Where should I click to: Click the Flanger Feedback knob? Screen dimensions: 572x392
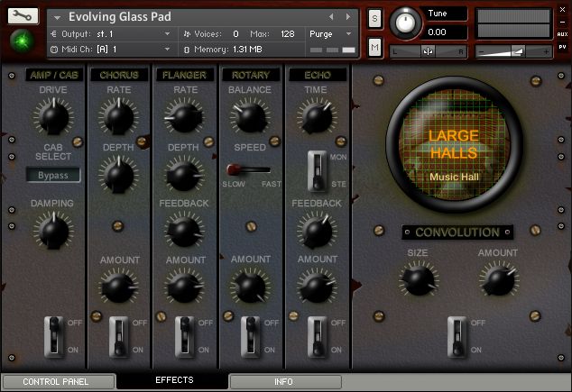(x=184, y=231)
